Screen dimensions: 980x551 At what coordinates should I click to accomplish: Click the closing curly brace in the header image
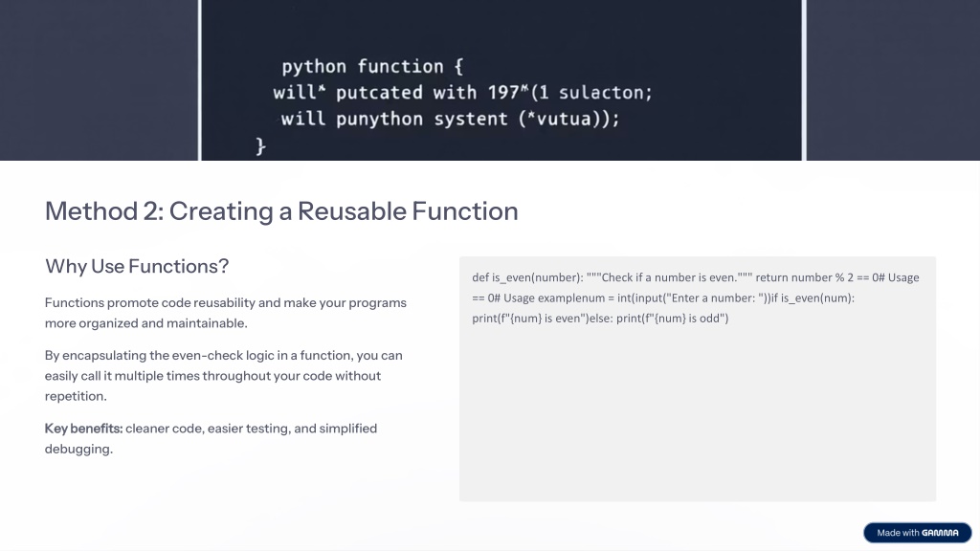point(260,145)
